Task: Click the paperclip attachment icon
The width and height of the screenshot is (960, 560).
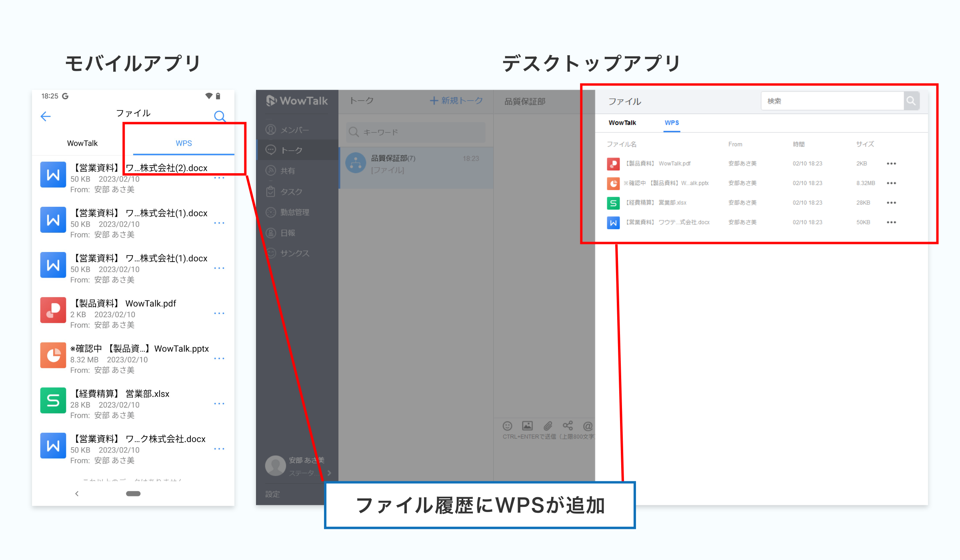Action: tap(548, 426)
